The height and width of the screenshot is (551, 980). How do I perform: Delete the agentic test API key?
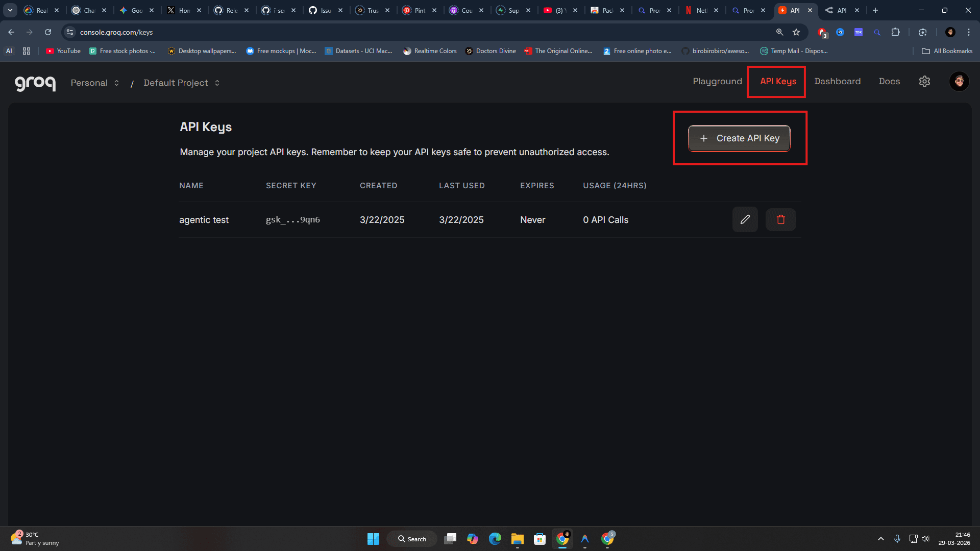780,219
